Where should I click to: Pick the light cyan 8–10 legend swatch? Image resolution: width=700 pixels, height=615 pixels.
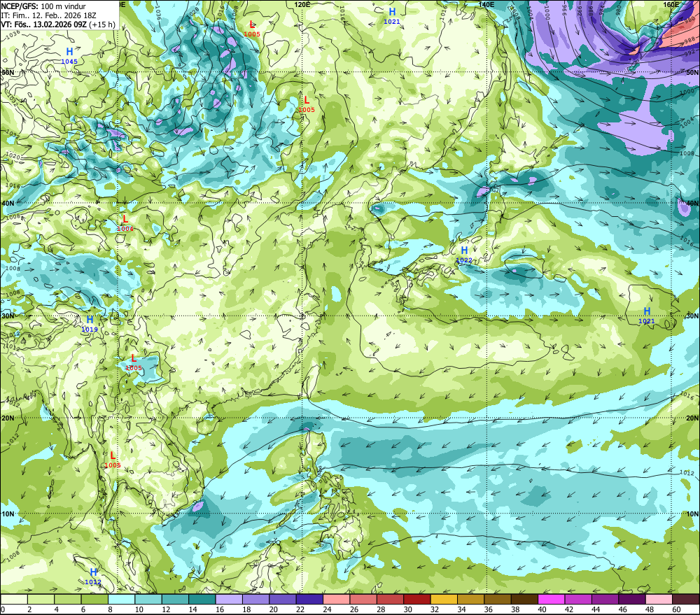point(121,599)
